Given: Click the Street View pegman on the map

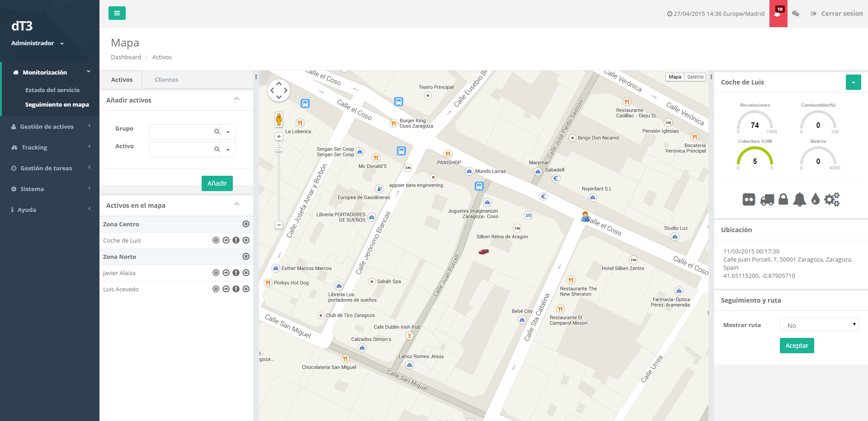Looking at the screenshot, I should tap(279, 120).
